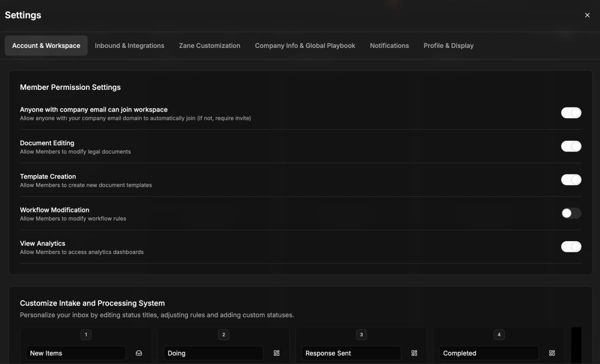Image resolution: width=600 pixels, height=364 pixels.
Task: Toggle the View Analytics switch
Action: pos(571,247)
